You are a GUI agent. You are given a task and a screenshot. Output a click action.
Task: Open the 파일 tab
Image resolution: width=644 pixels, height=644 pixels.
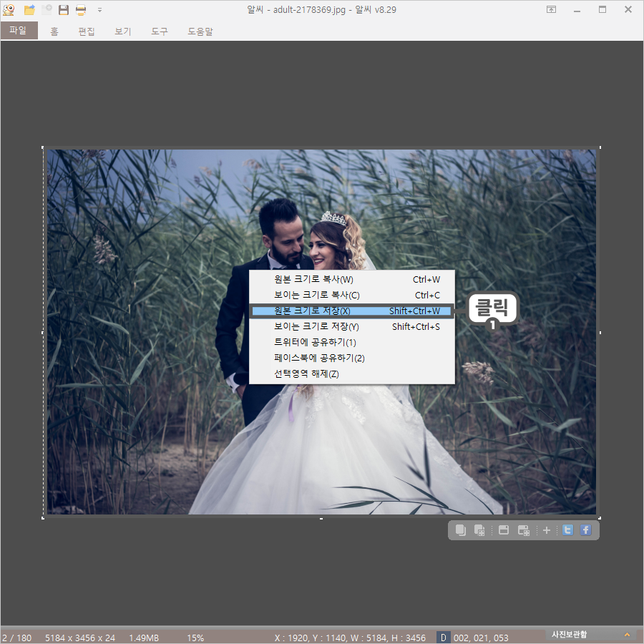coord(19,31)
